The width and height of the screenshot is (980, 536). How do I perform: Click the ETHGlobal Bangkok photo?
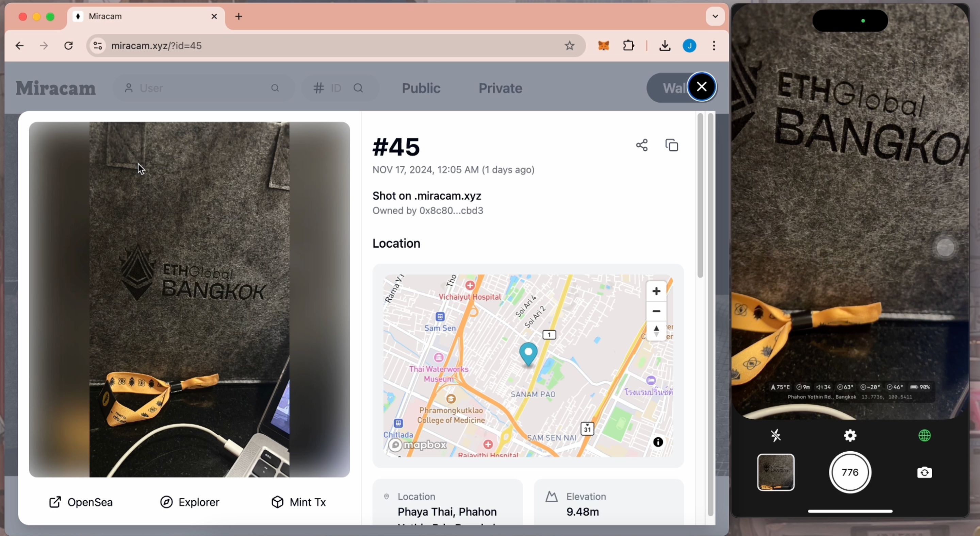click(189, 300)
